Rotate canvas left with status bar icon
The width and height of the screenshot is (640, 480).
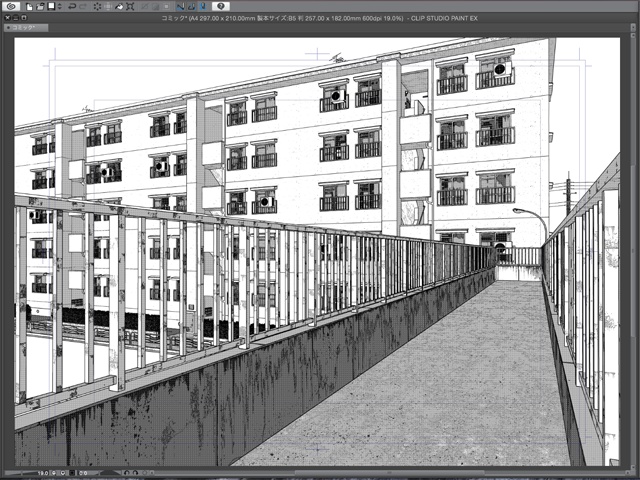coord(127,473)
